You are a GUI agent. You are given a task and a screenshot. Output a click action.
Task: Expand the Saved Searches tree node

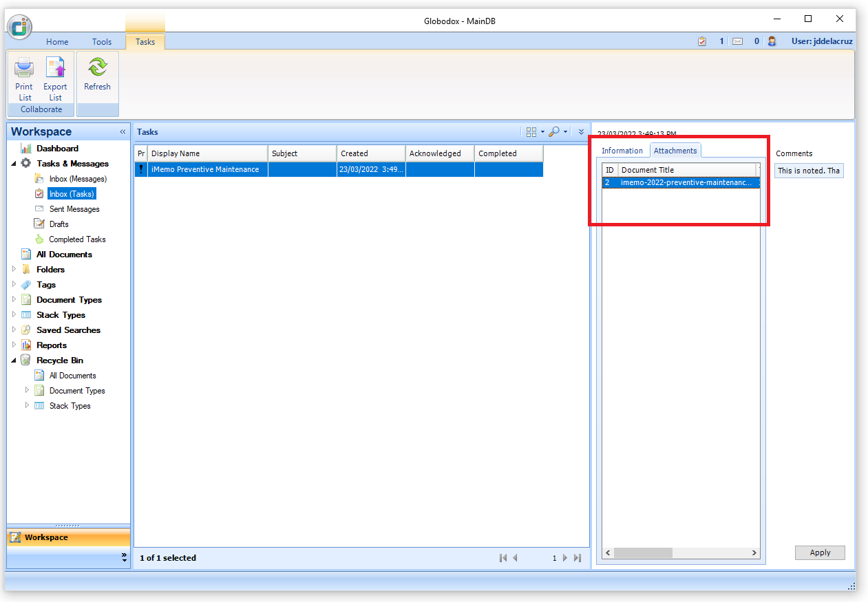coord(14,330)
